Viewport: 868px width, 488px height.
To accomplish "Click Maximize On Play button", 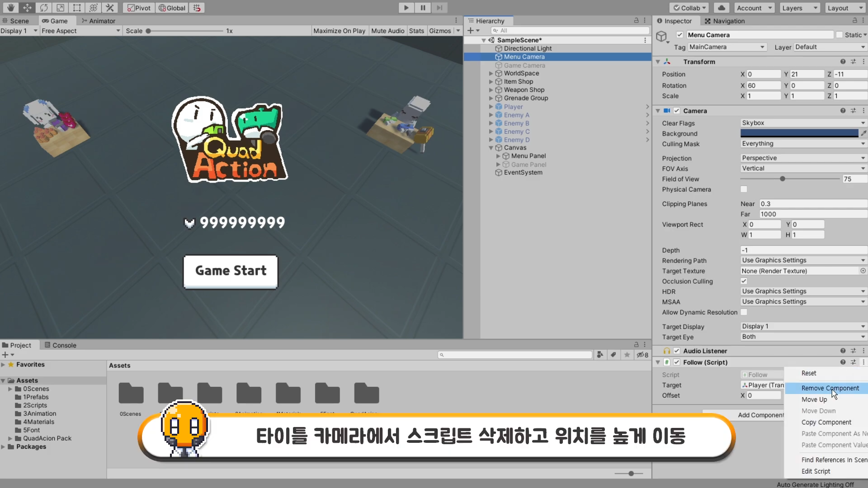I will 339,31.
